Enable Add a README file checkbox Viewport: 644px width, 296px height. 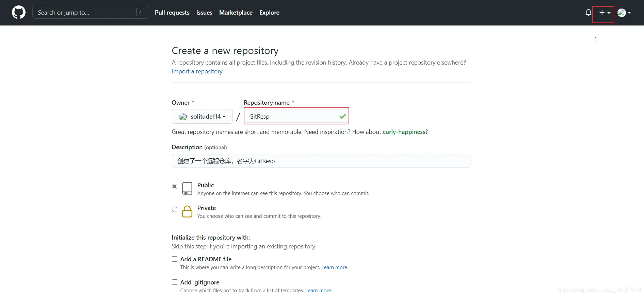point(175,259)
